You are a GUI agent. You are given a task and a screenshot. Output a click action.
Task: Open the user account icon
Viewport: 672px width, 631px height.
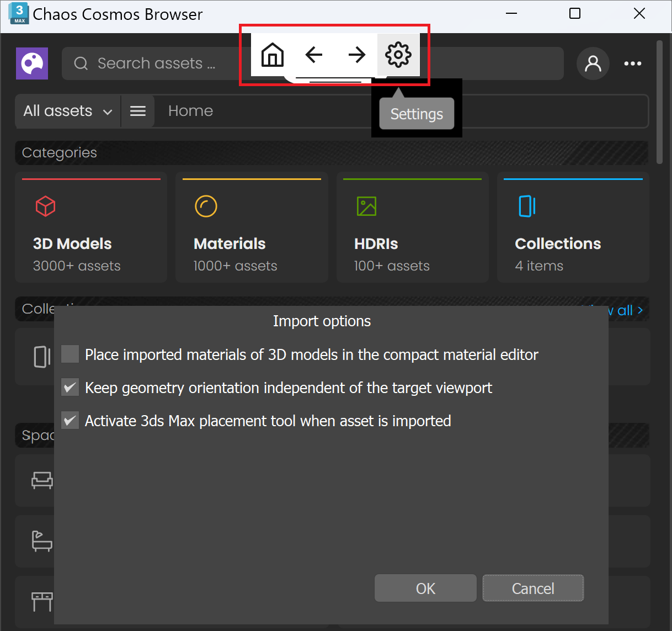(593, 63)
